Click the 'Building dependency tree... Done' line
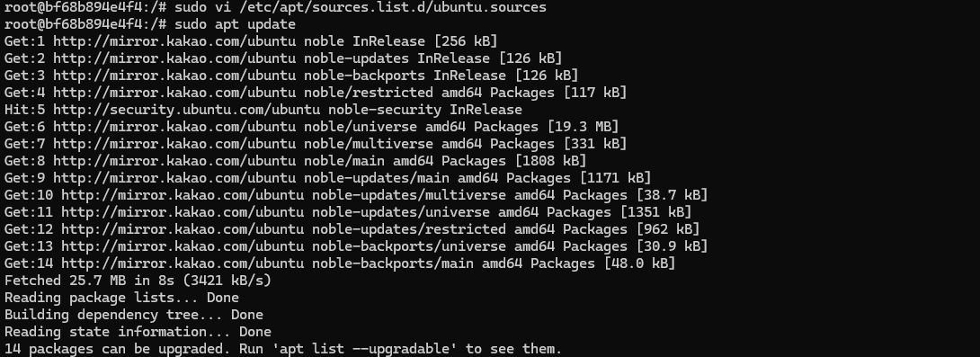This screenshot has height=357, width=980. [134, 315]
